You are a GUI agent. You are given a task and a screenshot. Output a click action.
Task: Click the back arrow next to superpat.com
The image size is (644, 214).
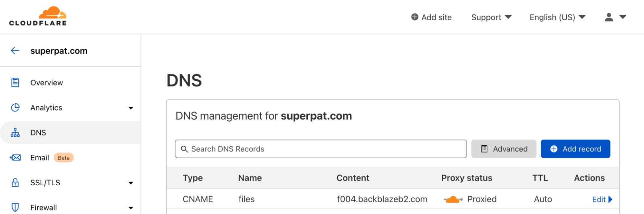click(15, 51)
